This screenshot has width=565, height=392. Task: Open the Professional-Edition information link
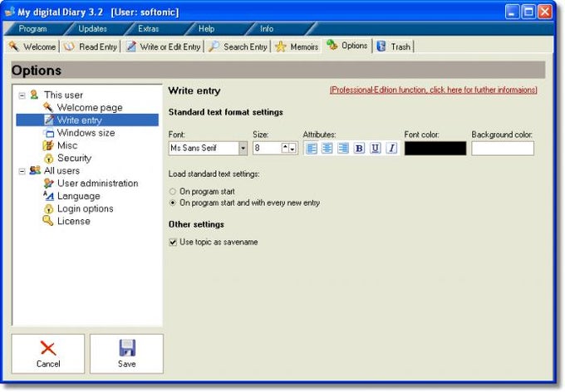coord(434,90)
